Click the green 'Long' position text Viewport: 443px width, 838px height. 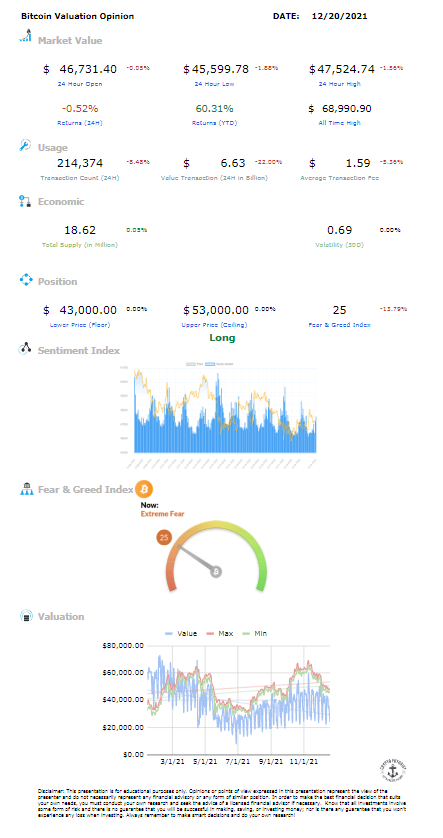[x=222, y=338]
